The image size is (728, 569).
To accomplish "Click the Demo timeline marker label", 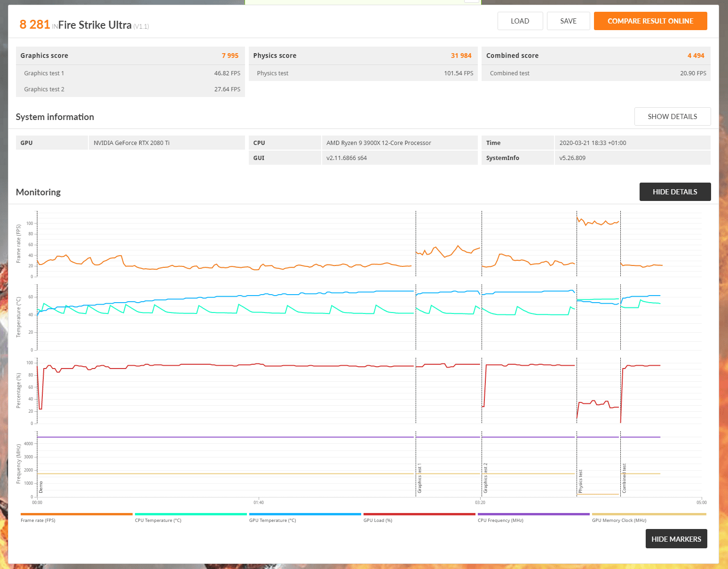I will click(x=41, y=487).
